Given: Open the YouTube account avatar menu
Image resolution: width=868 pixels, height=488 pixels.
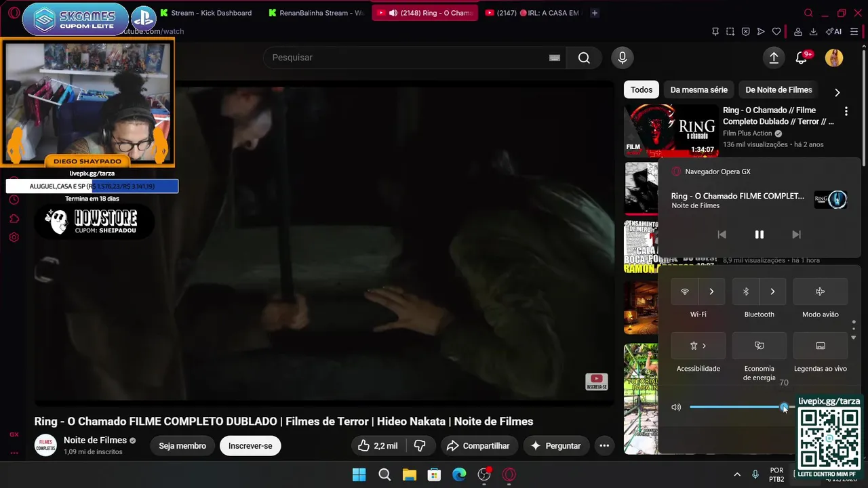Looking at the screenshot, I should pos(834,58).
